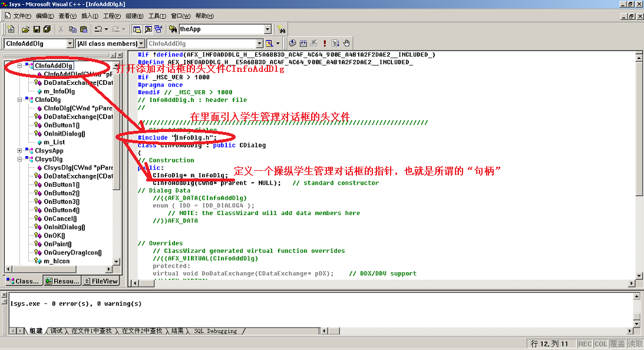Open the 文件 menu

coord(22,16)
